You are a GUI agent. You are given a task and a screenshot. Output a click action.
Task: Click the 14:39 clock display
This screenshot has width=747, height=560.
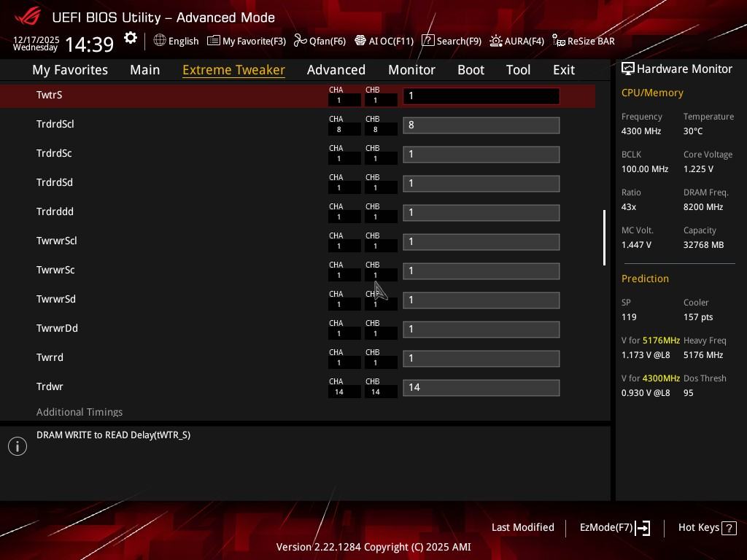click(89, 44)
